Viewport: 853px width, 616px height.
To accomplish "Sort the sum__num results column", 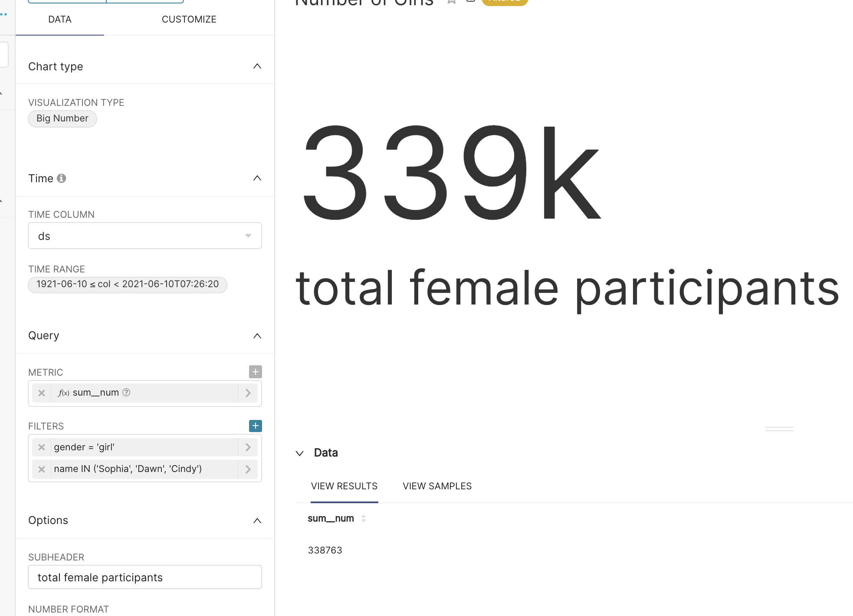I will (x=364, y=518).
